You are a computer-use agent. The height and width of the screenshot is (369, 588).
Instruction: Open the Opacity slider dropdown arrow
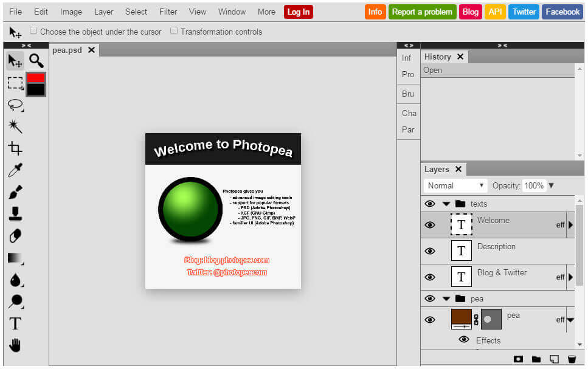pos(552,185)
